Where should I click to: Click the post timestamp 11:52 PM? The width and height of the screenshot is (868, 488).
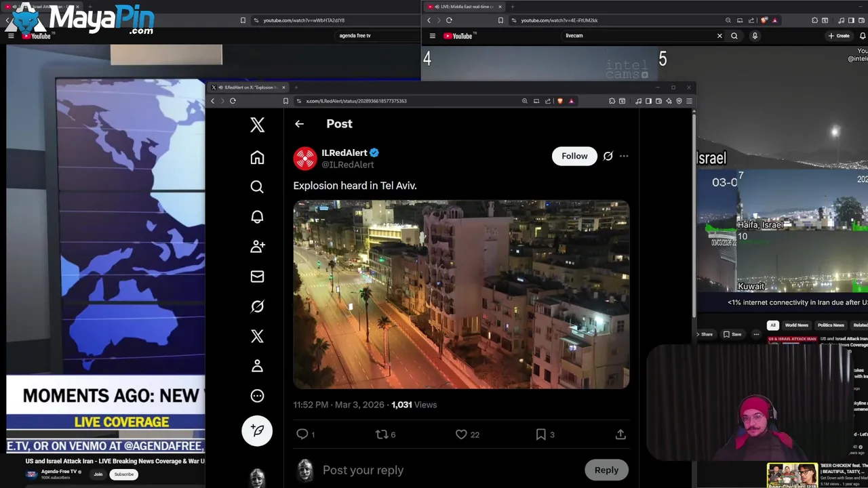[311, 405]
